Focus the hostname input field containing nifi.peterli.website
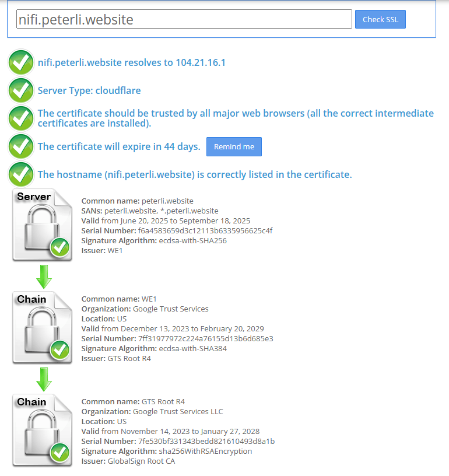 [184, 19]
